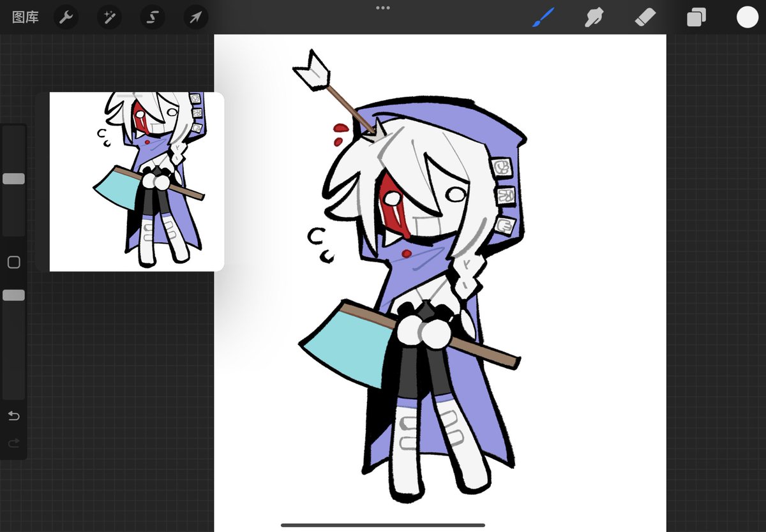
Task: Select the Smudge finger tool
Action: (x=594, y=17)
